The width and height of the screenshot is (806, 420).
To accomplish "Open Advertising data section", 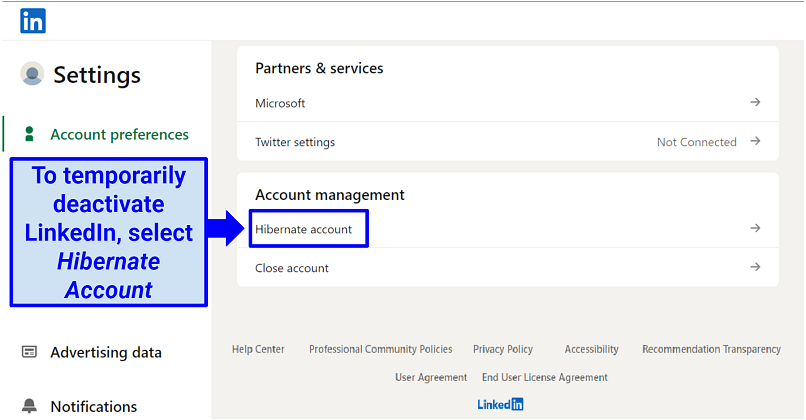I will click(x=105, y=352).
